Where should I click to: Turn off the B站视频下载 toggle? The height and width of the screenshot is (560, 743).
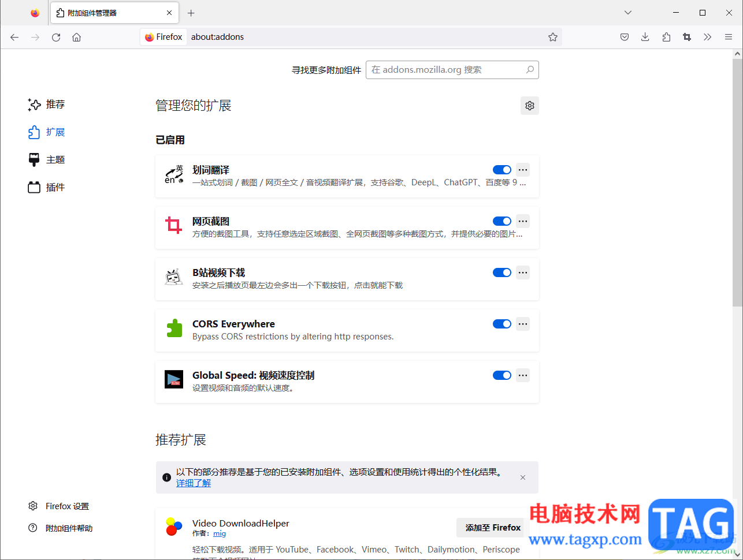pos(502,272)
